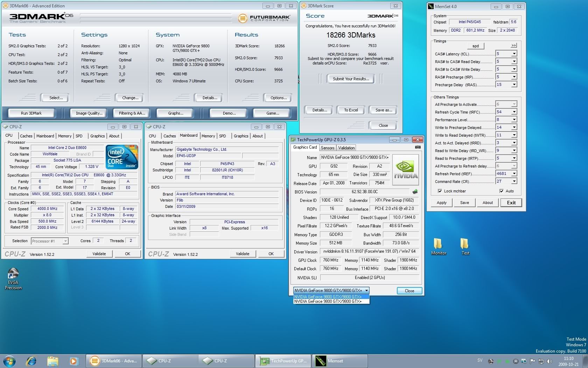Open the Test folder on desktop
Viewport: 588px width, 368px height.
coord(465,247)
